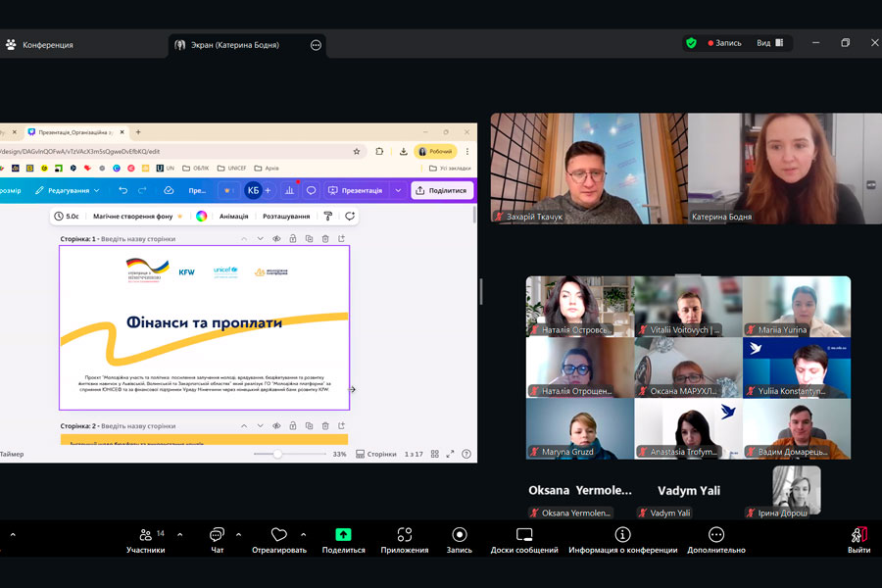Image resolution: width=882 pixels, height=588 pixels.
Task: Open the Вид view layout options
Action: pyautogui.click(x=769, y=43)
